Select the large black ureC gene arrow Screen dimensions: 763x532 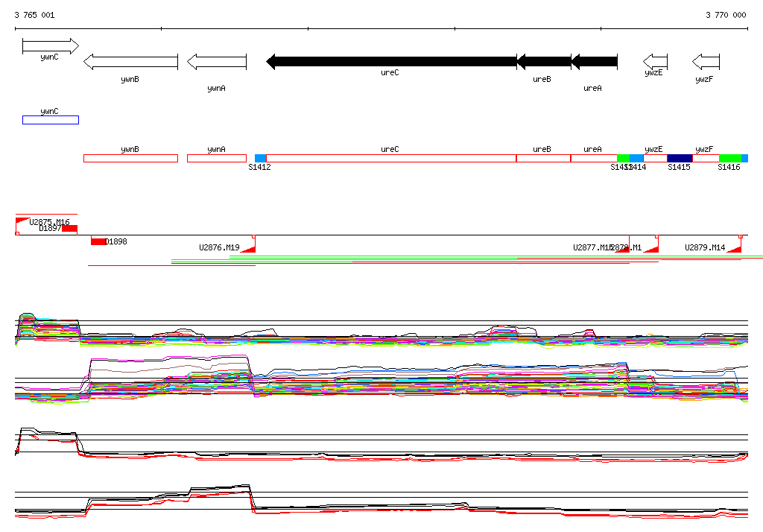tap(391, 62)
